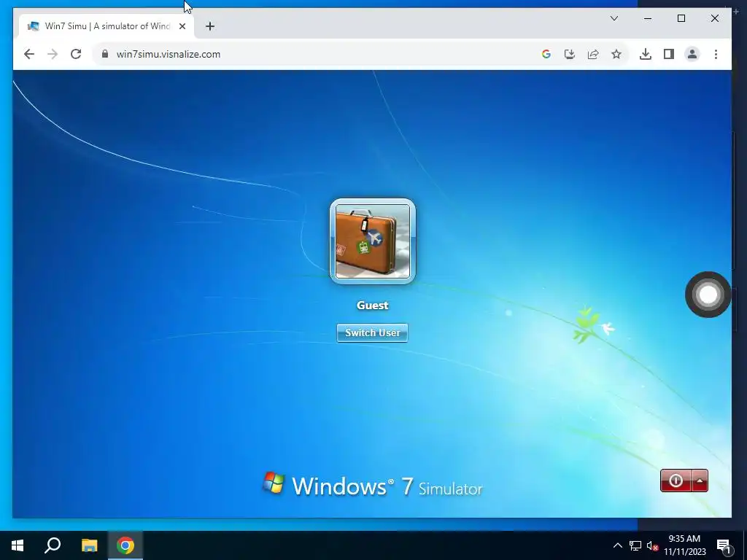Open the Windows Start menu

tap(18, 545)
